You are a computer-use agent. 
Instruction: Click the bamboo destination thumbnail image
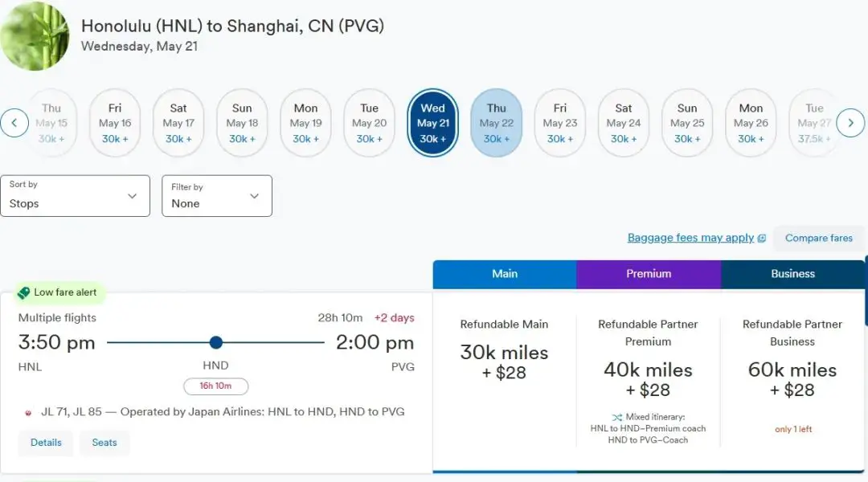(35, 35)
